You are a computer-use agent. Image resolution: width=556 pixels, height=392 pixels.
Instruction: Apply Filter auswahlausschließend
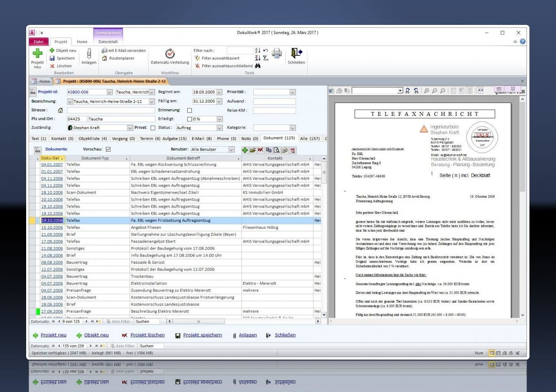coord(223,66)
